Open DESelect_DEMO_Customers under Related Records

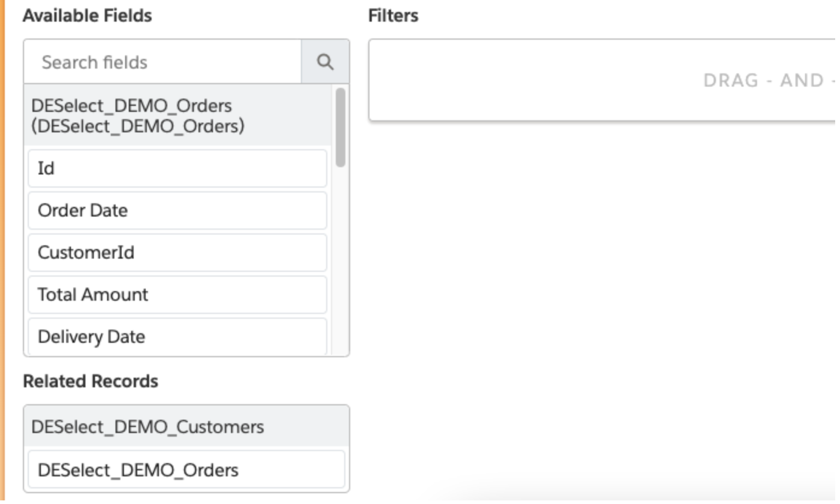pos(187,426)
